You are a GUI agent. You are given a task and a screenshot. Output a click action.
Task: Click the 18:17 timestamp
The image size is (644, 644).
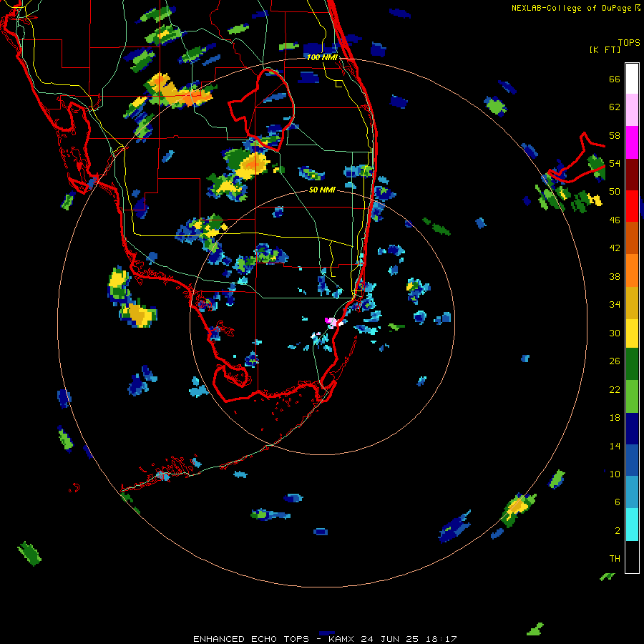pos(441,639)
